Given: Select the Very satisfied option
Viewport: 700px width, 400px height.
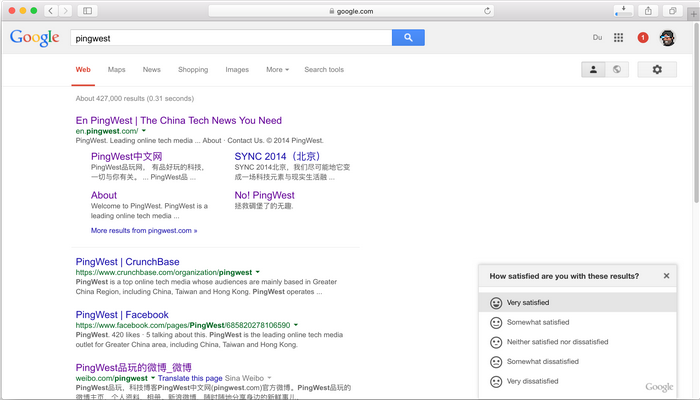Looking at the screenshot, I should pos(527,303).
